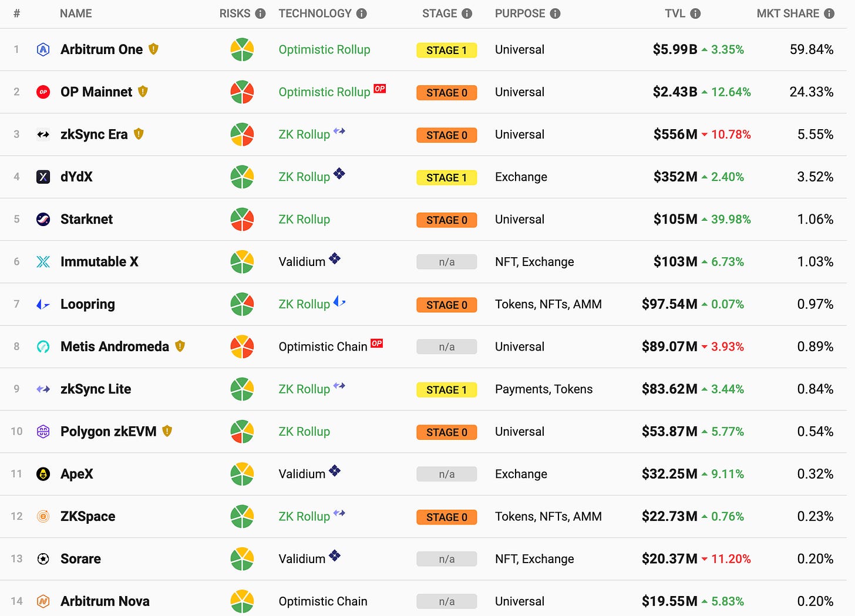The width and height of the screenshot is (855, 616).
Task: Click the n/a stage badge for Immutable X
Action: [x=447, y=262]
